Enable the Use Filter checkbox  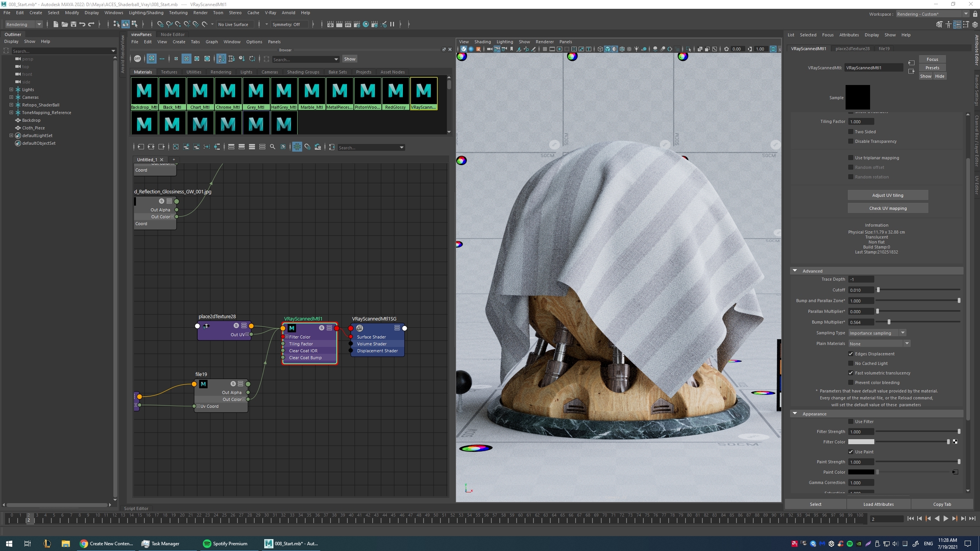(851, 421)
